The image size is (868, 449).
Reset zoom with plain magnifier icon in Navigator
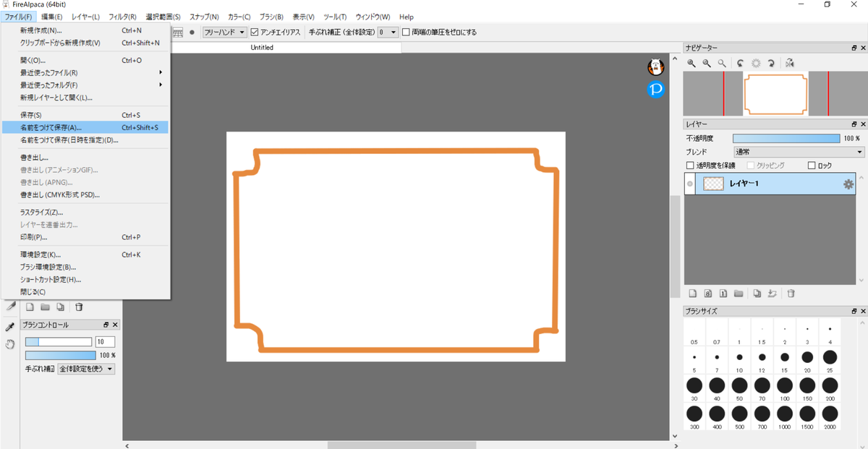click(x=721, y=63)
